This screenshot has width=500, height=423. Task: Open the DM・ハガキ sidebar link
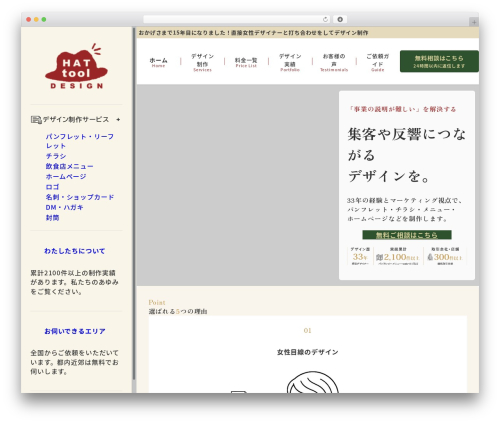(x=64, y=208)
